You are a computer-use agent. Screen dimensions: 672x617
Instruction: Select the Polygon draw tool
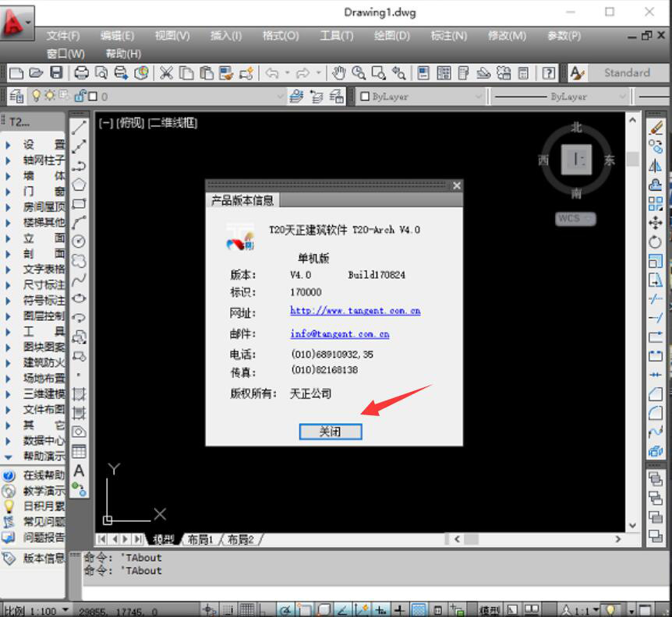79,185
